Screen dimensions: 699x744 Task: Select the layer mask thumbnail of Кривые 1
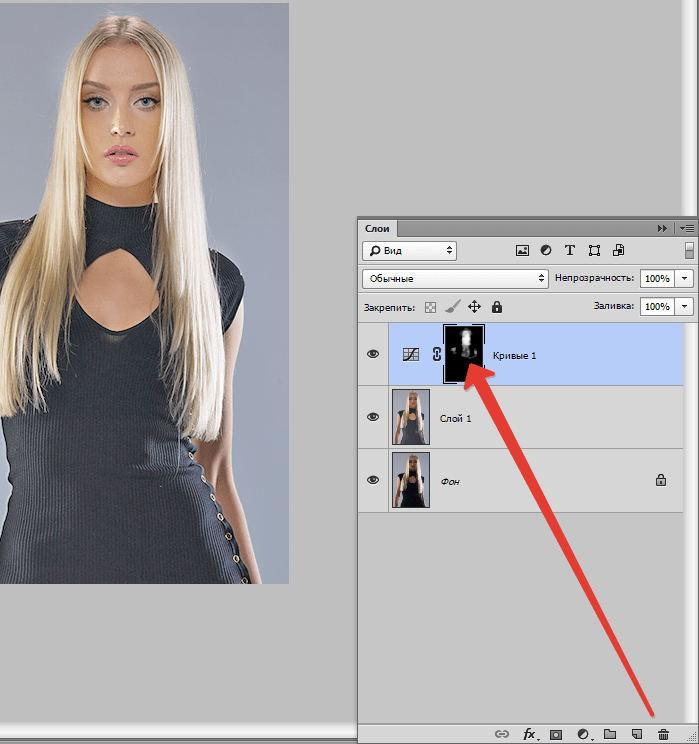pos(464,353)
